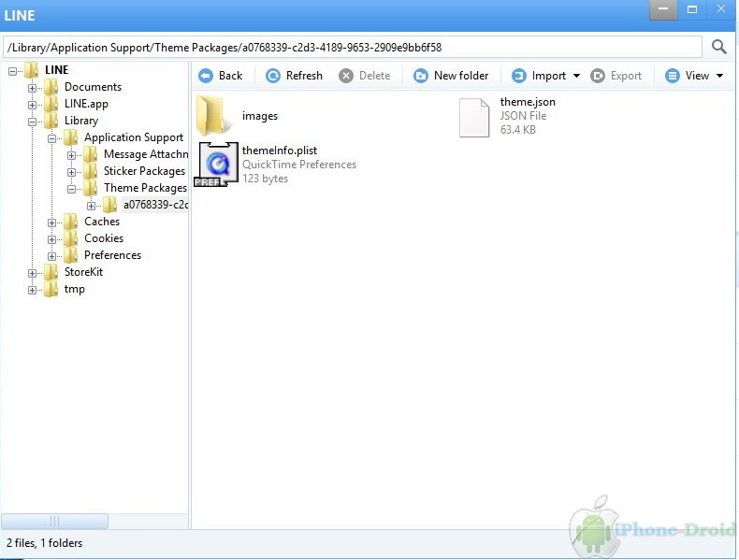Select the Sticker Packages tree label
The width and height of the screenshot is (739, 560).
click(145, 171)
